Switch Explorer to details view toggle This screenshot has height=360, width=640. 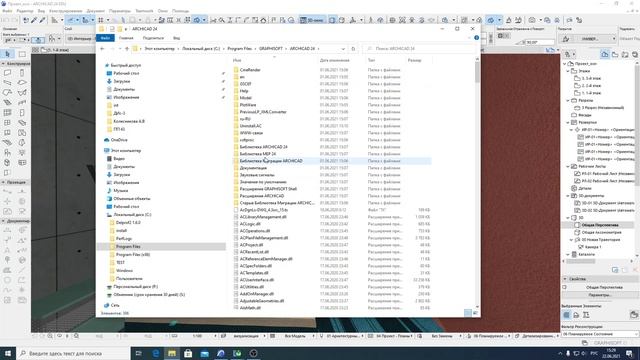click(x=468, y=313)
